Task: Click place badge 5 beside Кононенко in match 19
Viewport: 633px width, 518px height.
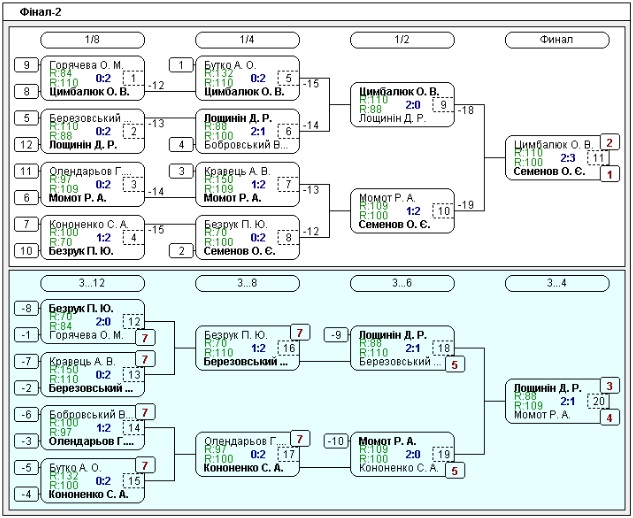Action: click(455, 471)
